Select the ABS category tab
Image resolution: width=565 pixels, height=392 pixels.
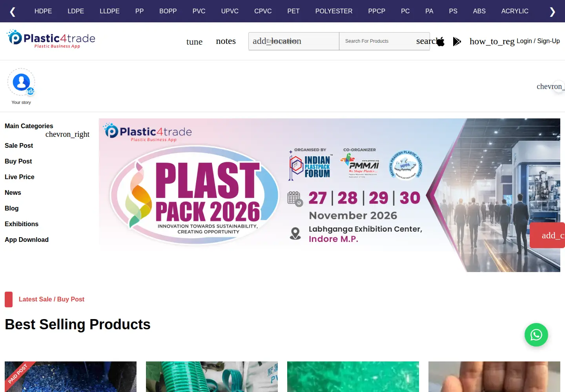pos(479,11)
